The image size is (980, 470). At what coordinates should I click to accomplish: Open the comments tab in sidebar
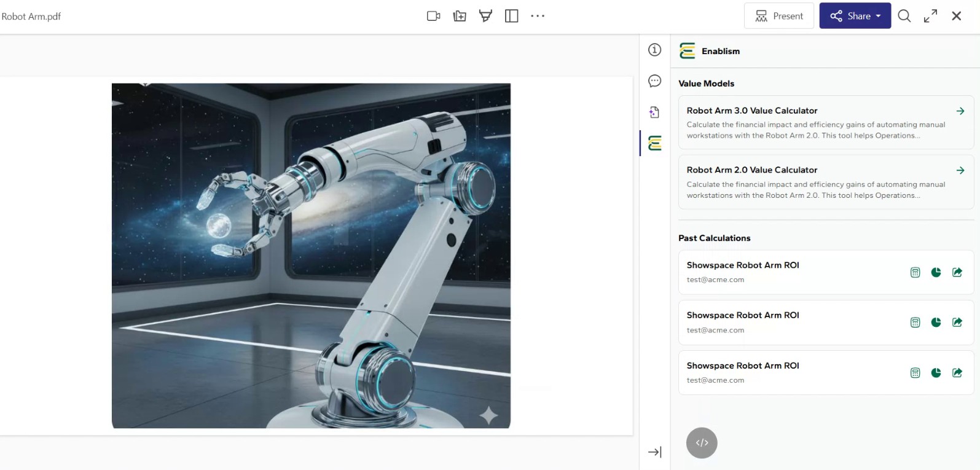655,81
